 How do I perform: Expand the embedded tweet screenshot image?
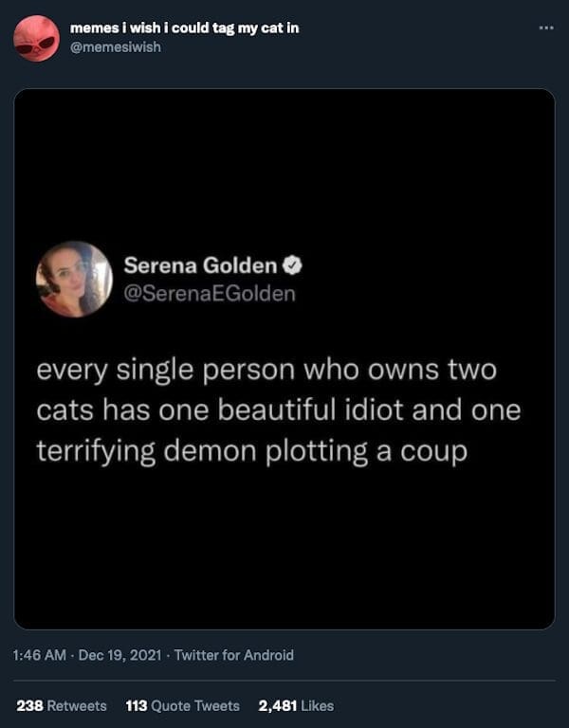click(x=284, y=359)
